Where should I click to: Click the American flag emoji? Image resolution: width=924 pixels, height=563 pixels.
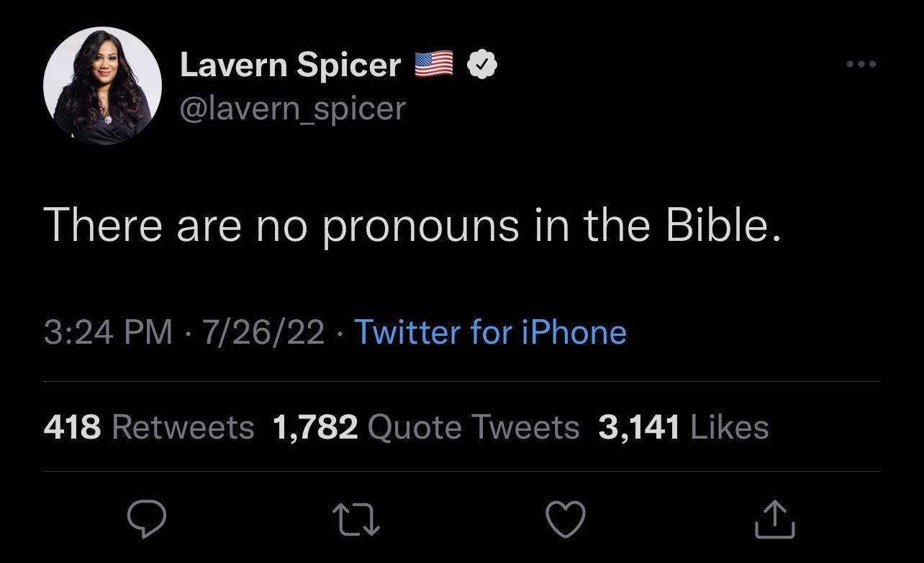pyautogui.click(x=435, y=63)
